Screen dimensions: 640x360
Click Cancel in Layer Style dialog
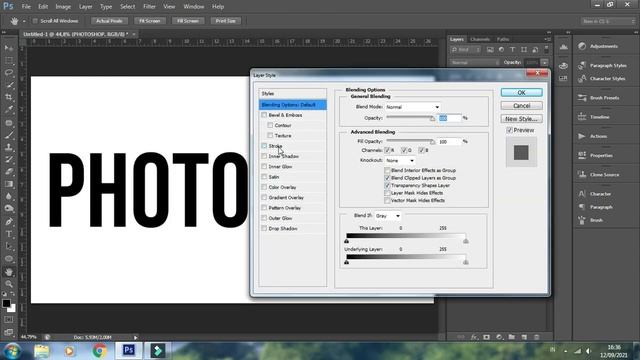point(522,106)
